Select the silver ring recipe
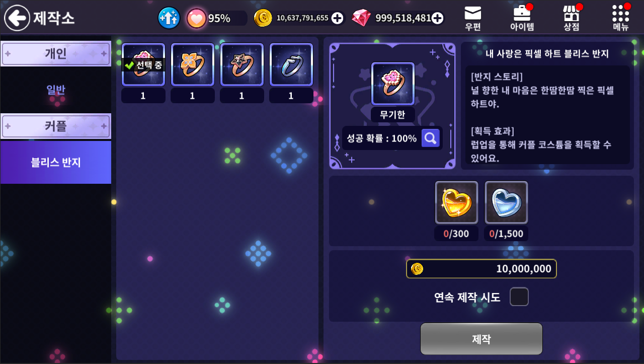This screenshot has width=644, height=364. 291,64
